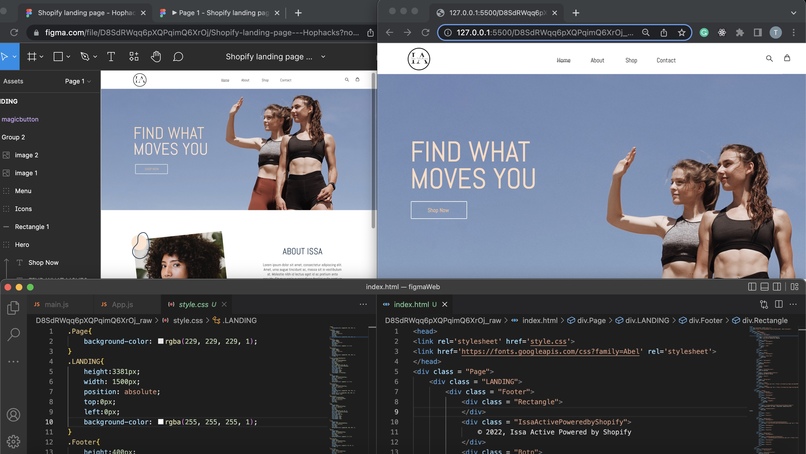Toggle secondary side bar in VS Code title bar
Screen dimensions: 806x454
[777, 287]
